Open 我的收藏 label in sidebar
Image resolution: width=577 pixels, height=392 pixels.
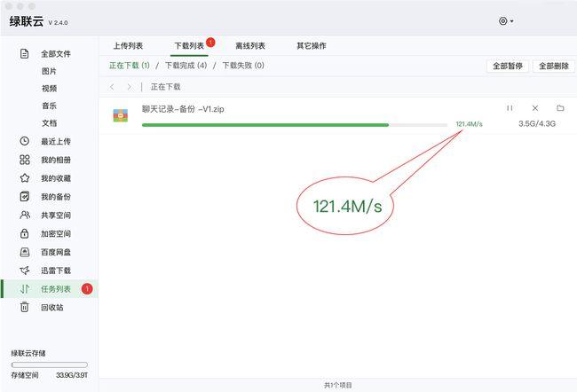[x=56, y=178]
